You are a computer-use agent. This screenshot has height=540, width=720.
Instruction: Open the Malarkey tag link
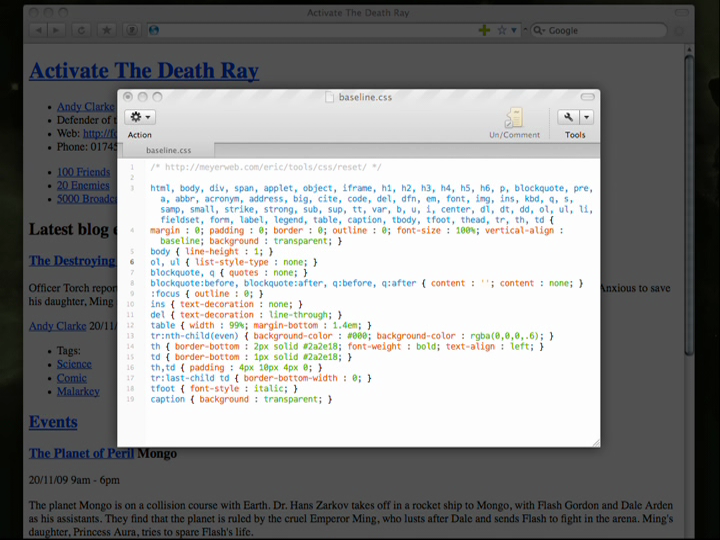click(x=78, y=391)
